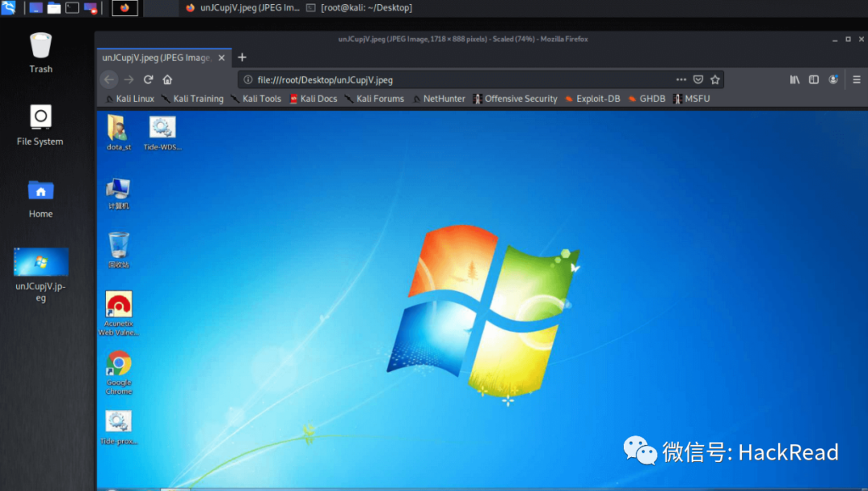Image resolution: width=868 pixels, height=491 pixels.
Task: Go forward in Firefox history
Action: (x=129, y=80)
